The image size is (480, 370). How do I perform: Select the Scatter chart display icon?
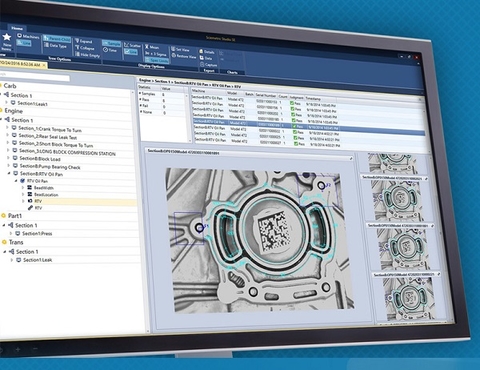127,45
